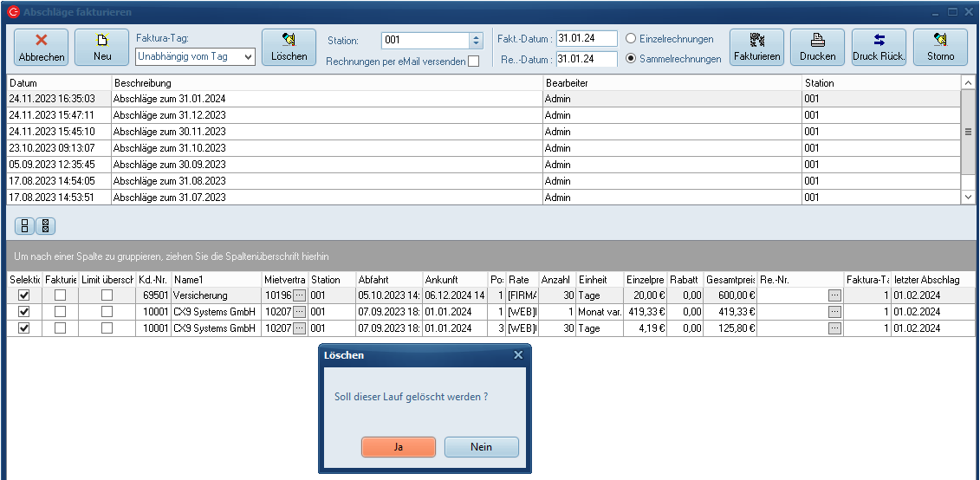Click the Löschen toolbar button
980x480 pixels.
point(289,47)
